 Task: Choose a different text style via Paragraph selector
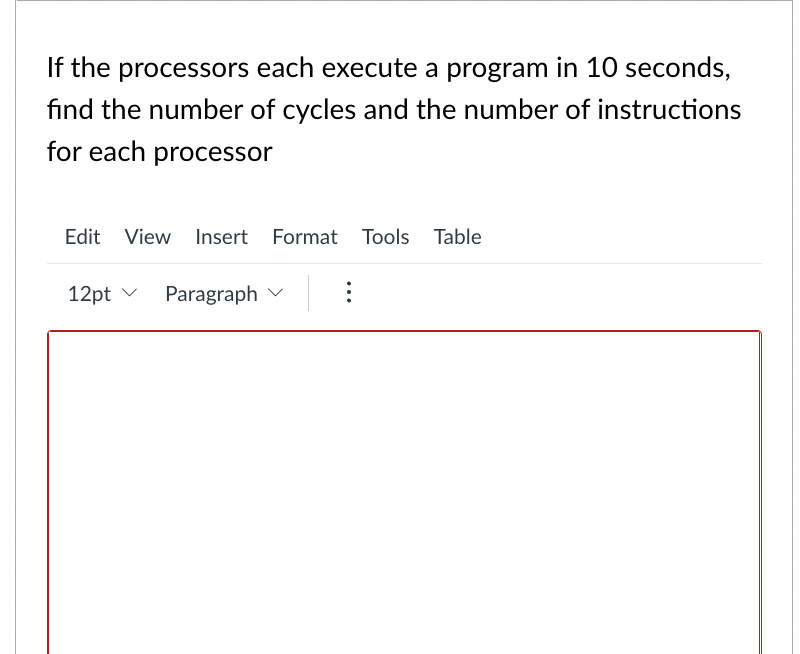(222, 293)
